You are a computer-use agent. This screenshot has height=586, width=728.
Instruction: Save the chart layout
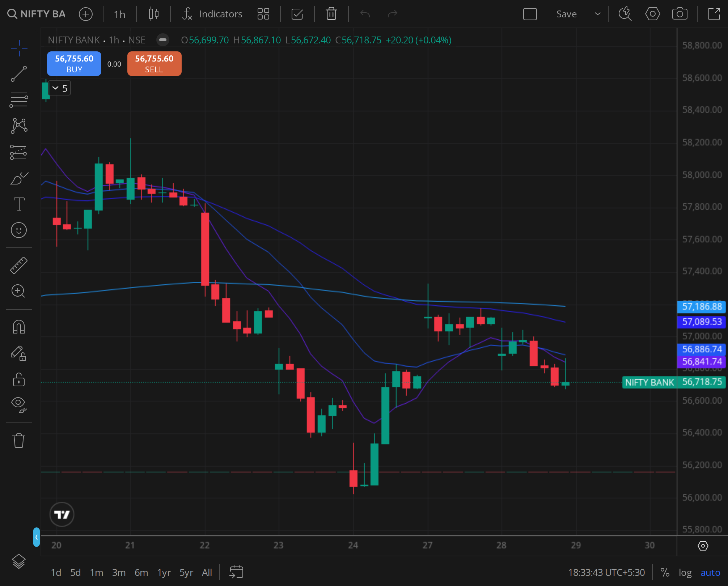(566, 14)
